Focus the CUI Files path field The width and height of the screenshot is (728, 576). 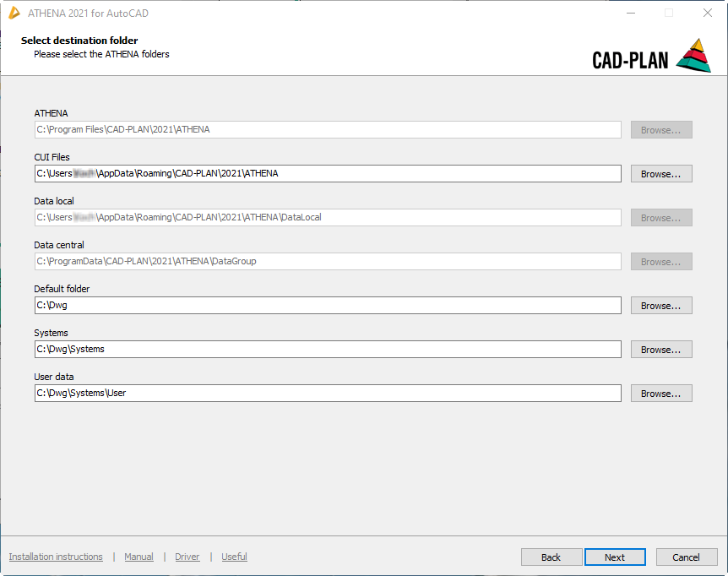click(328, 174)
